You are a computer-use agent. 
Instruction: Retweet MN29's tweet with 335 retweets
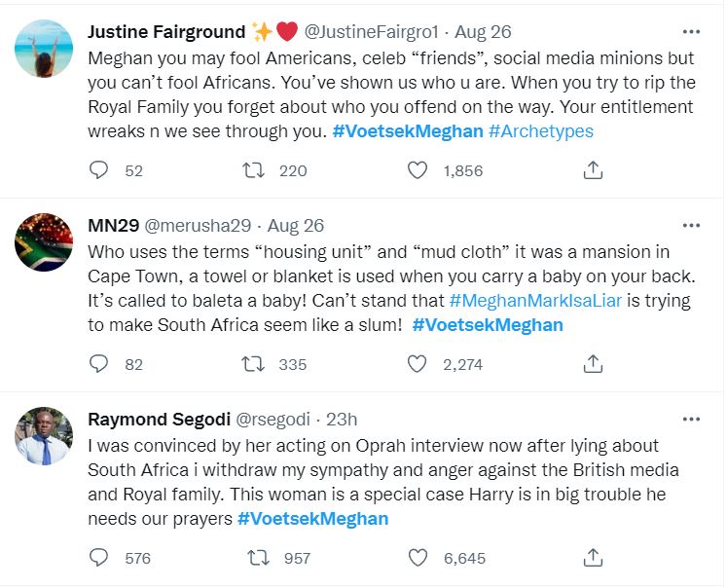(253, 364)
